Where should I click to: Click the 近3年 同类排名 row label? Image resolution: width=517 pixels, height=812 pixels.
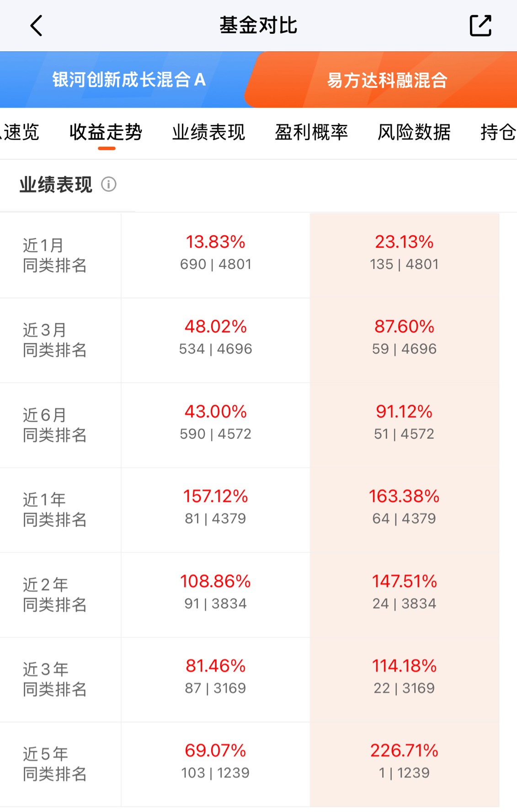point(55,679)
